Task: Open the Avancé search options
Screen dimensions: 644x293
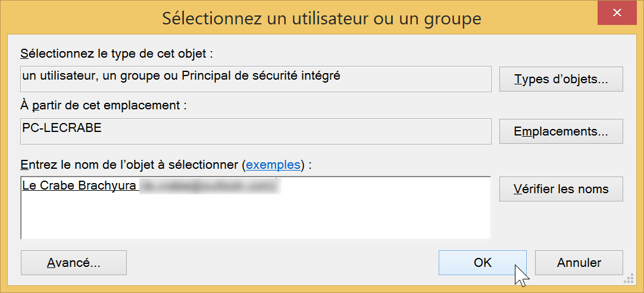Action: 74,263
